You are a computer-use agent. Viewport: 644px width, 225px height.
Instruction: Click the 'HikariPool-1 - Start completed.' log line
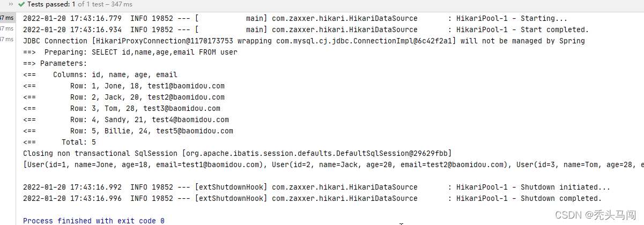pos(306,29)
